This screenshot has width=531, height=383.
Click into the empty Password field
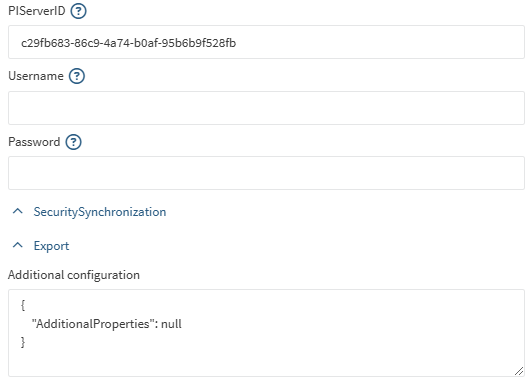click(x=266, y=173)
